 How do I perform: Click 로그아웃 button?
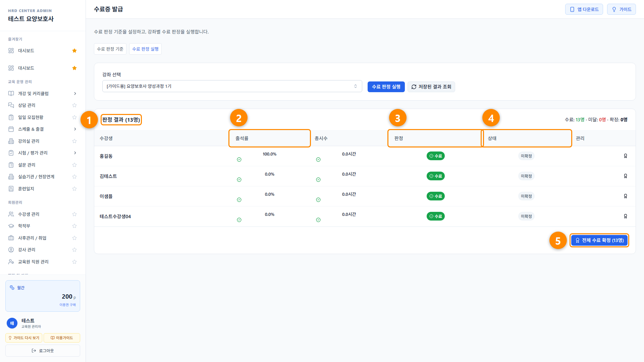tap(43, 351)
